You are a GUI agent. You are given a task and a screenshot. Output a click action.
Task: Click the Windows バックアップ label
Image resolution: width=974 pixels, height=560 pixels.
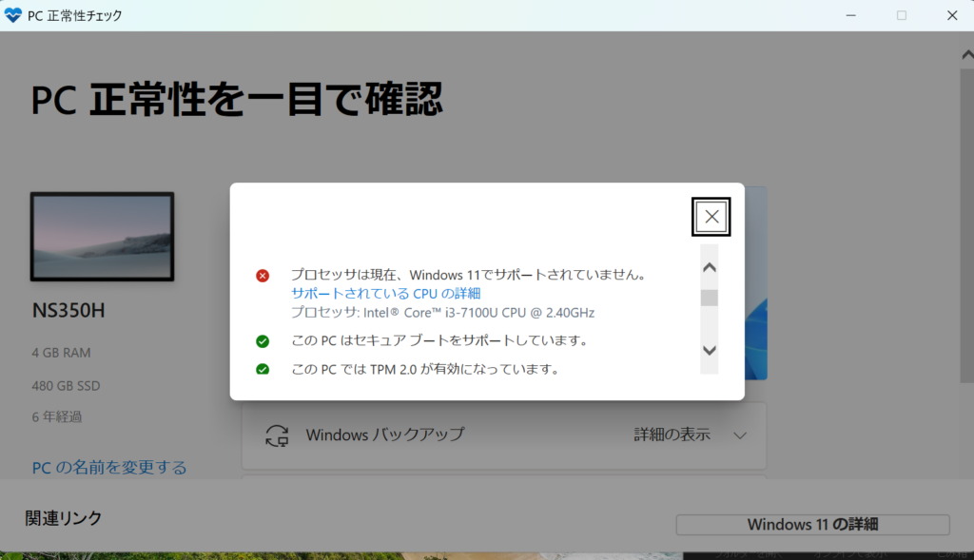(x=385, y=434)
